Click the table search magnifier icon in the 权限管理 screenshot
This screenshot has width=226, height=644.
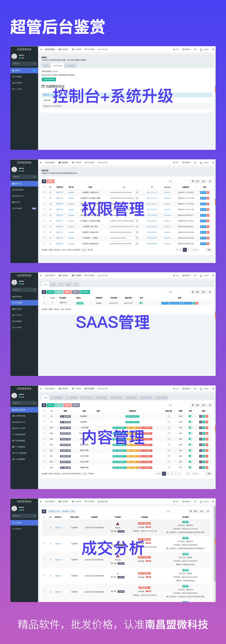210,181
